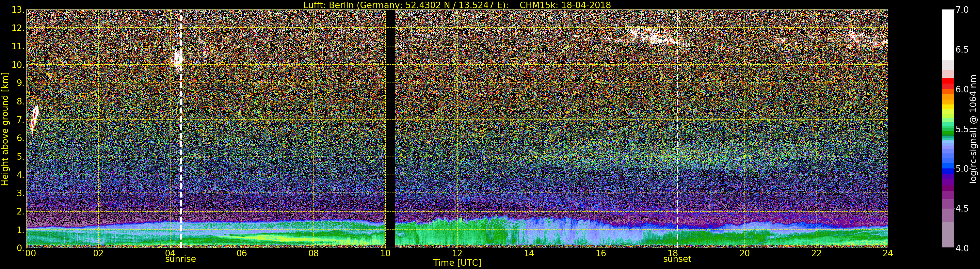
Task: Click the time axis tick '00'
Action: [x=30, y=253]
